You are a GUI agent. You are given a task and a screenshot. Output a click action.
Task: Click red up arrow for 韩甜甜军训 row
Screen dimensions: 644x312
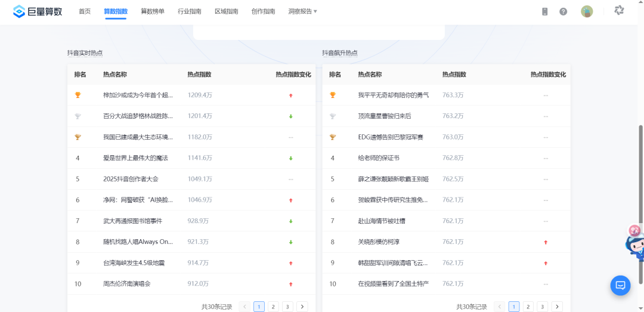click(x=546, y=263)
